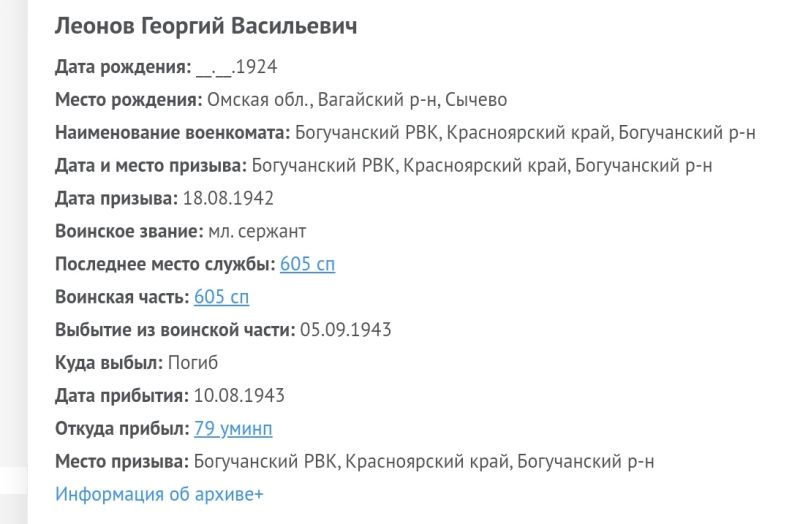Open the 605 сп link under Последнее место службы
800x524 pixels.
pyautogui.click(x=308, y=264)
